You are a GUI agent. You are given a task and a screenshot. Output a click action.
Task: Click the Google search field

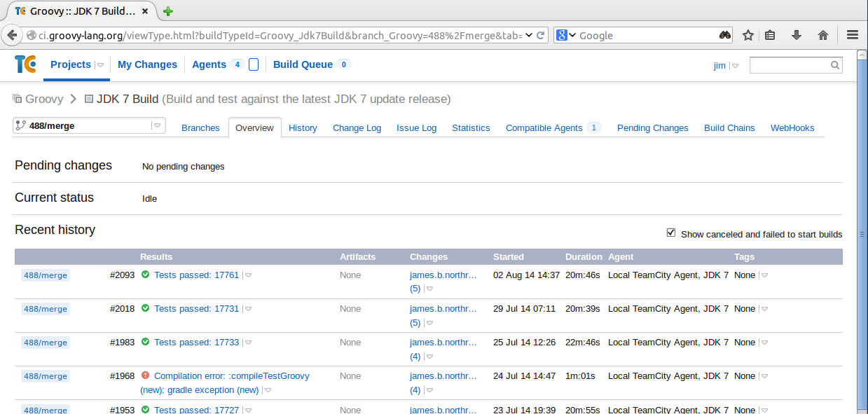click(645, 35)
